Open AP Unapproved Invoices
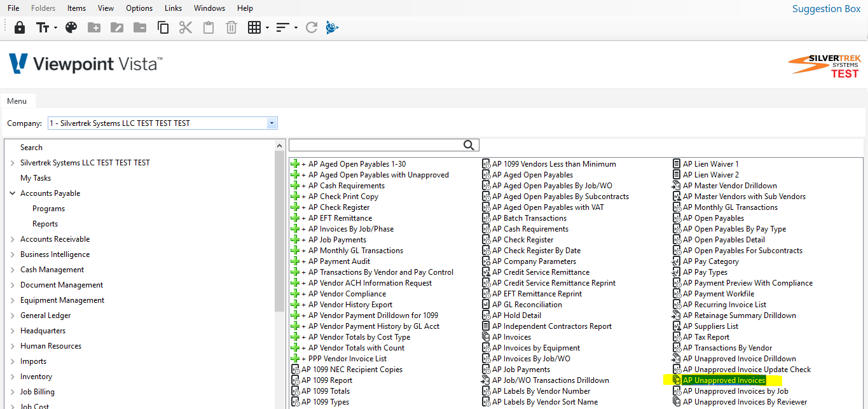This screenshot has width=868, height=409. [724, 380]
